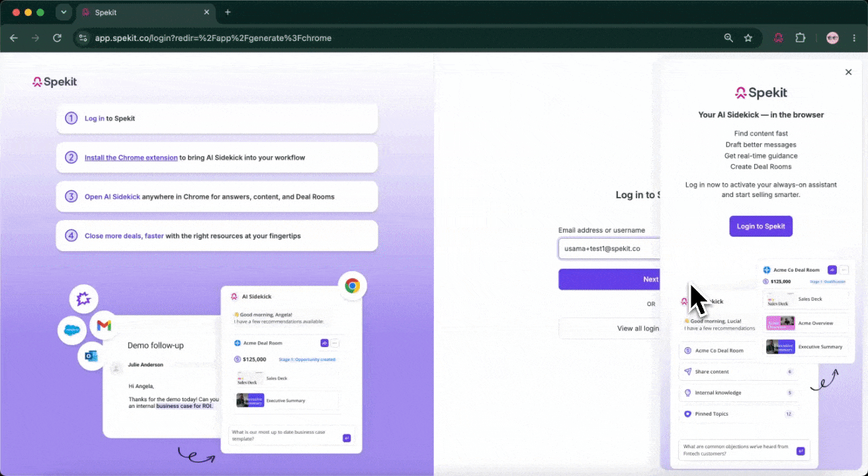Open Chrome's three-dot menu

855,38
